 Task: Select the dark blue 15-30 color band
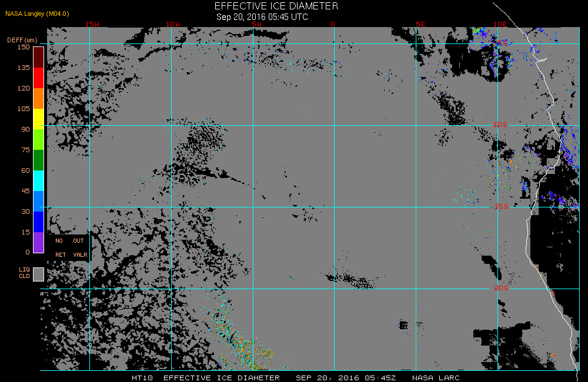coord(39,222)
